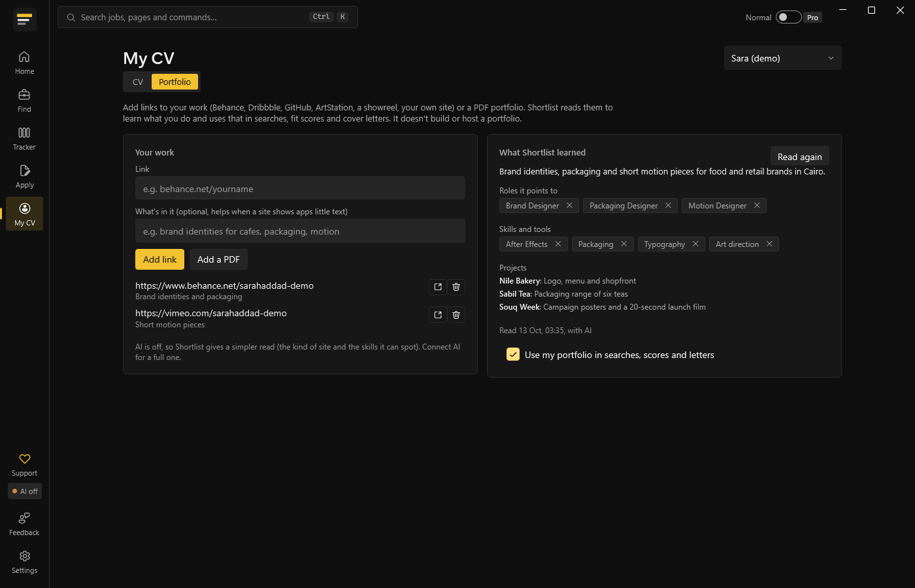Image resolution: width=915 pixels, height=588 pixels.
Task: Click the Sabil Tea project line
Action: click(563, 294)
